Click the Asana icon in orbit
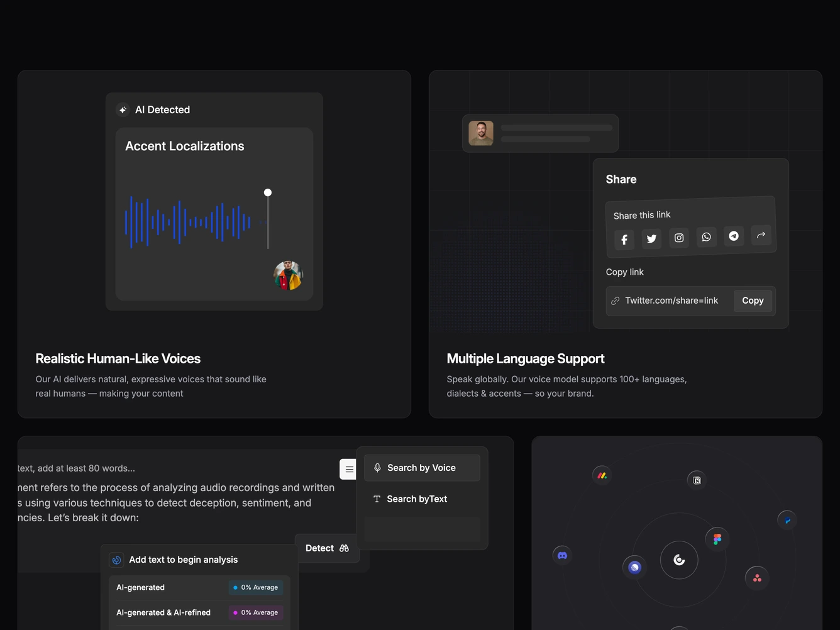The height and width of the screenshot is (630, 840). [757, 578]
